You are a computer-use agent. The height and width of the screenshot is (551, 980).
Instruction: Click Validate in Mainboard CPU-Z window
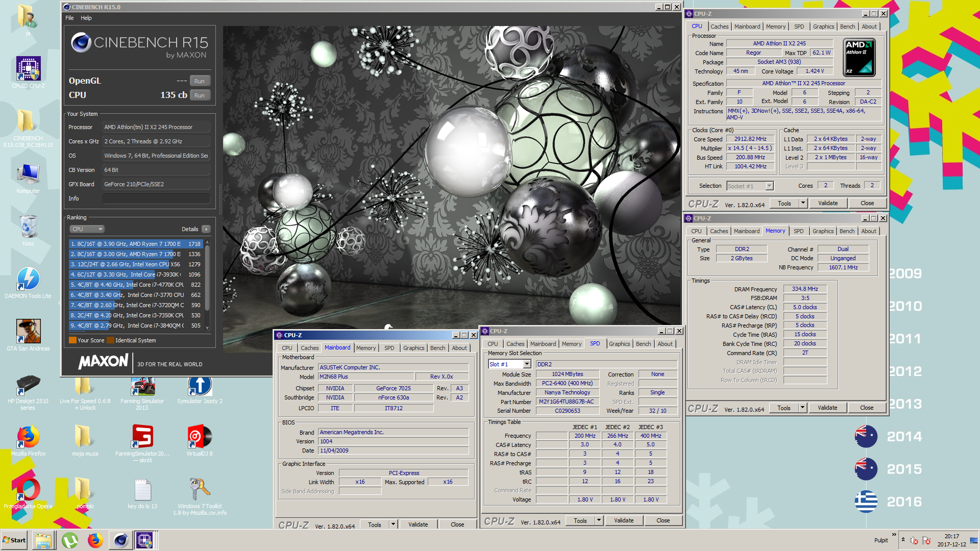418,524
